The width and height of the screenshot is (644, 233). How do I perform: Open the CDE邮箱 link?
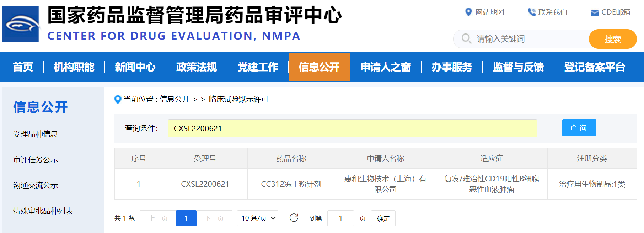[x=616, y=12]
